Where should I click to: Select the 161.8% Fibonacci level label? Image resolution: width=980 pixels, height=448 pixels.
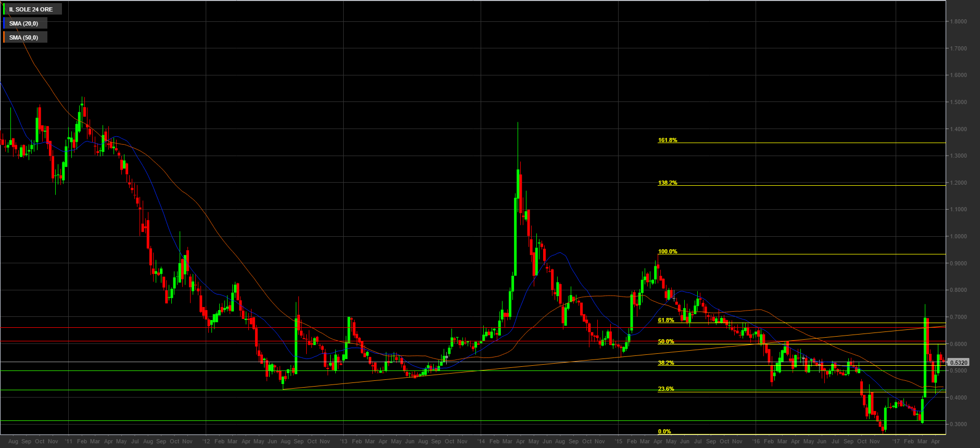tap(668, 140)
